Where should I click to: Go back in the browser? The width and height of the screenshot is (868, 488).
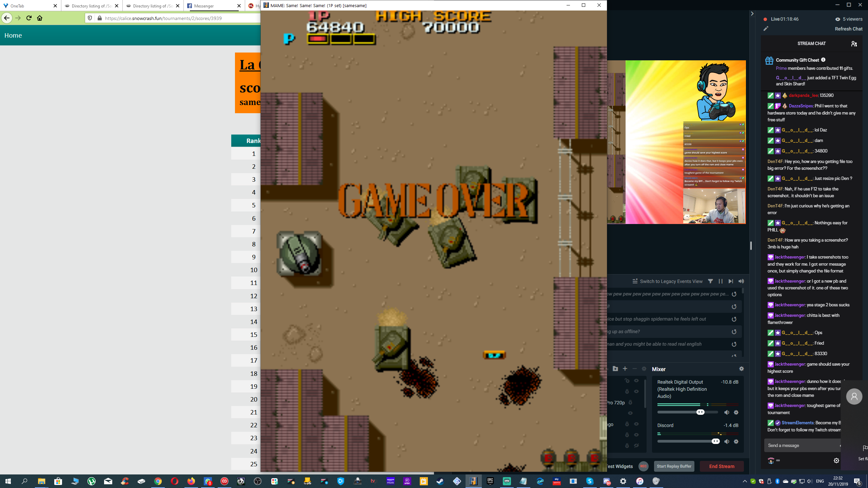[x=7, y=18]
